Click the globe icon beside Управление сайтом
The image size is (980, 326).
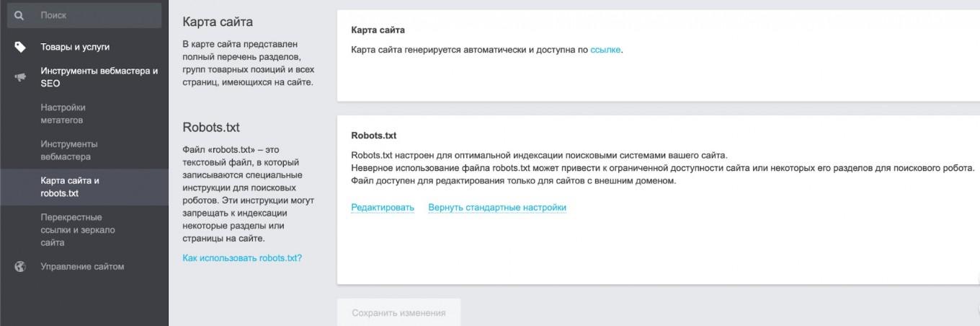click(x=20, y=267)
